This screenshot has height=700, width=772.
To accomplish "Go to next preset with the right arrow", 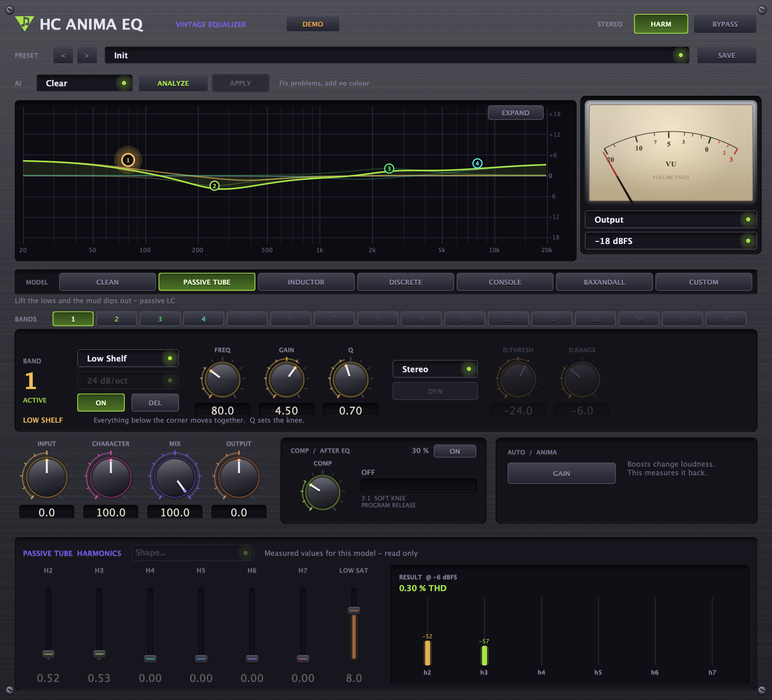I will pos(87,55).
